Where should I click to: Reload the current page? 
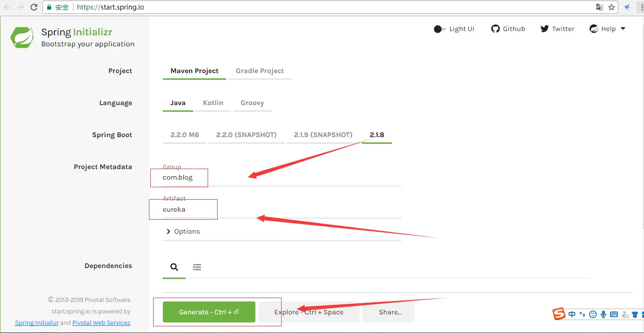click(x=34, y=7)
